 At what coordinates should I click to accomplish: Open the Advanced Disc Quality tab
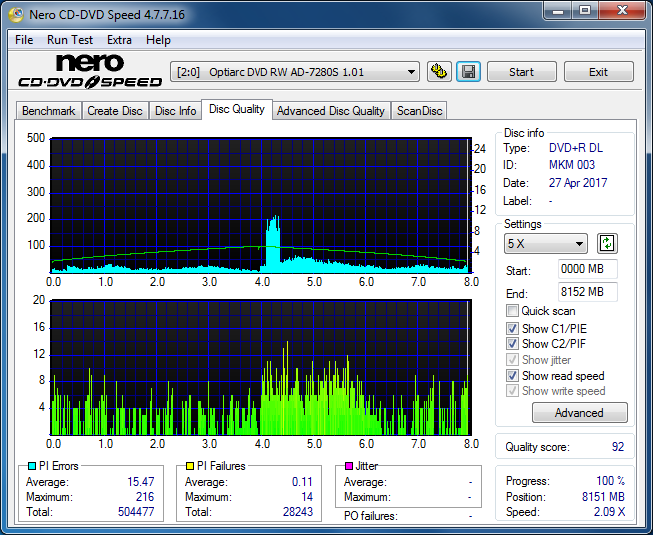[x=331, y=111]
